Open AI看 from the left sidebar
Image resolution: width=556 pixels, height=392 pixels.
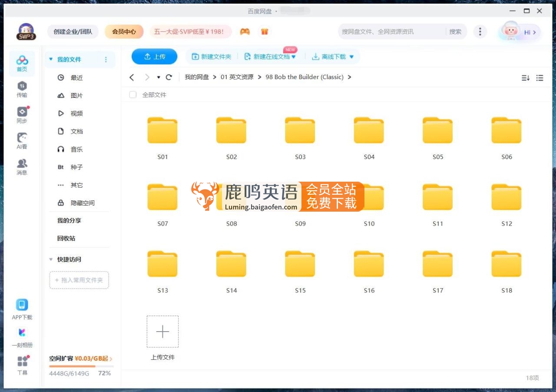pos(22,140)
